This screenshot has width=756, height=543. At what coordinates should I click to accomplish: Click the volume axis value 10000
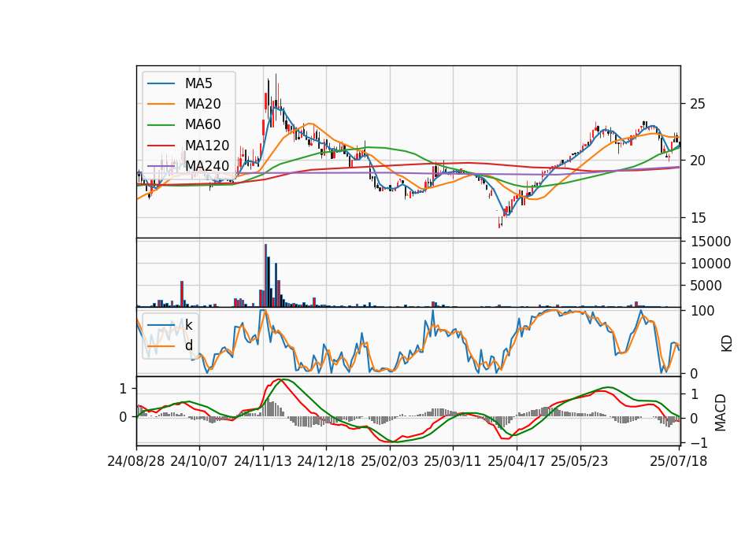point(710,264)
